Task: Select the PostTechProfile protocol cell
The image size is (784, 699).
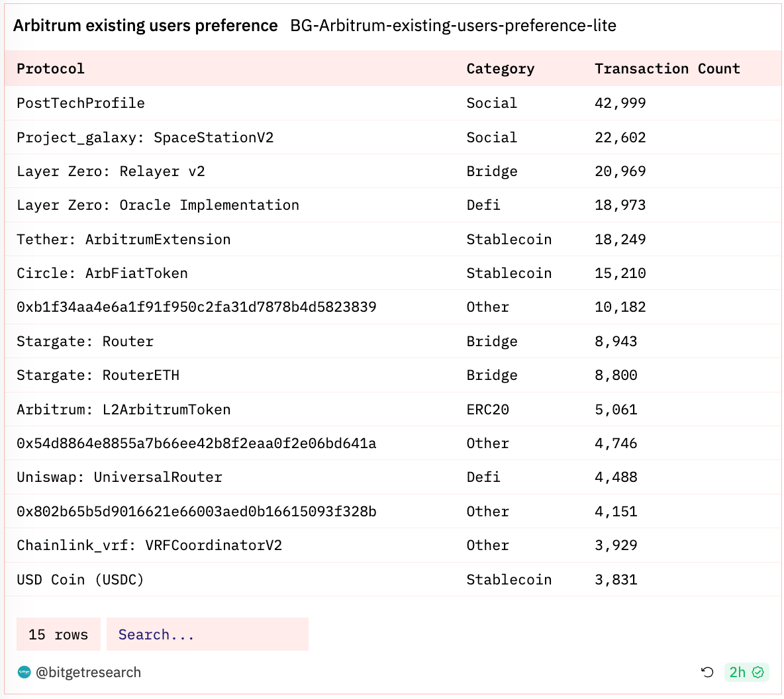Action: [x=81, y=103]
